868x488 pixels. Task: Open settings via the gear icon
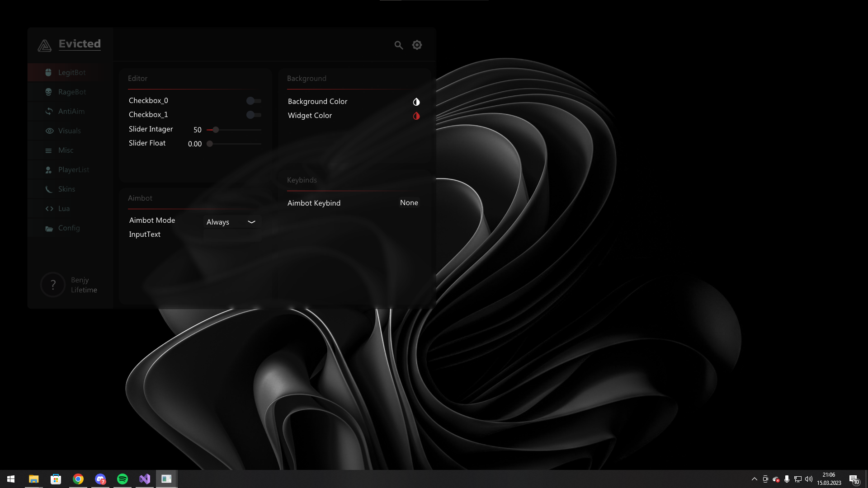pyautogui.click(x=417, y=45)
